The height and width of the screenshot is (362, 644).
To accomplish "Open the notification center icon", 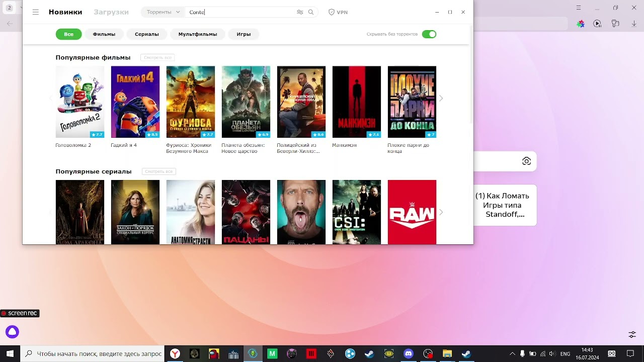I will [630, 354].
